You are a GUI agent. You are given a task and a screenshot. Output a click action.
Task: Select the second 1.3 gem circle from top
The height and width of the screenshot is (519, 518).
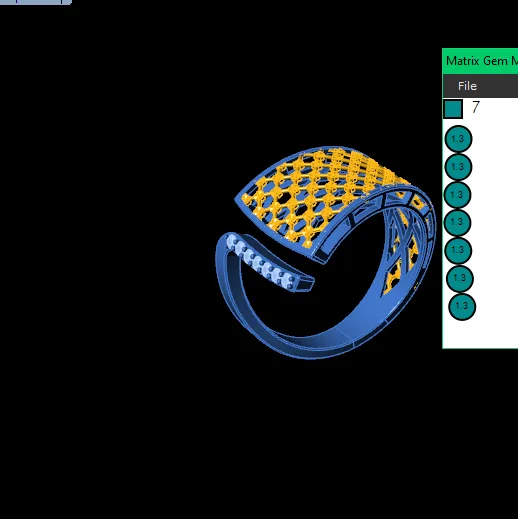pos(458,167)
